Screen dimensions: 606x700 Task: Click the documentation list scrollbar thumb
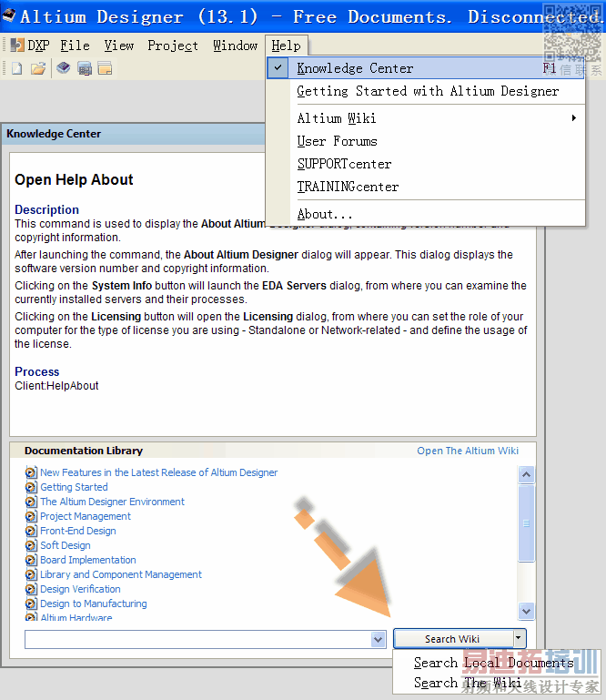[526, 523]
